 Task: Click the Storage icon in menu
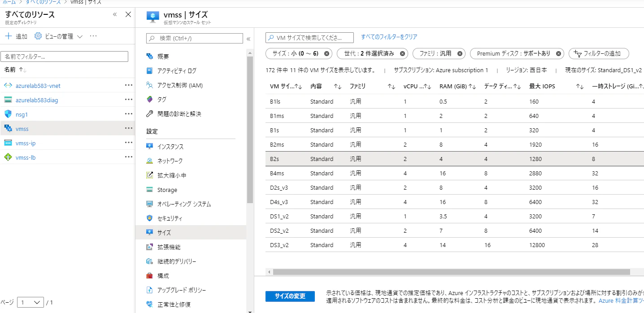pos(150,190)
